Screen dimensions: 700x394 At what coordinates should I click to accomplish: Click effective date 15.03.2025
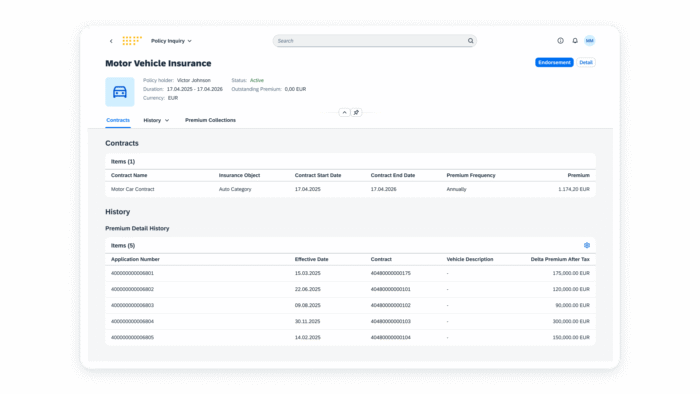coord(308,273)
